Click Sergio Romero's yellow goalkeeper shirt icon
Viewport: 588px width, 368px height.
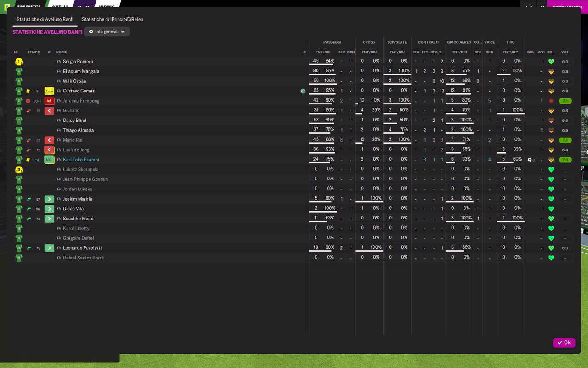coord(19,62)
